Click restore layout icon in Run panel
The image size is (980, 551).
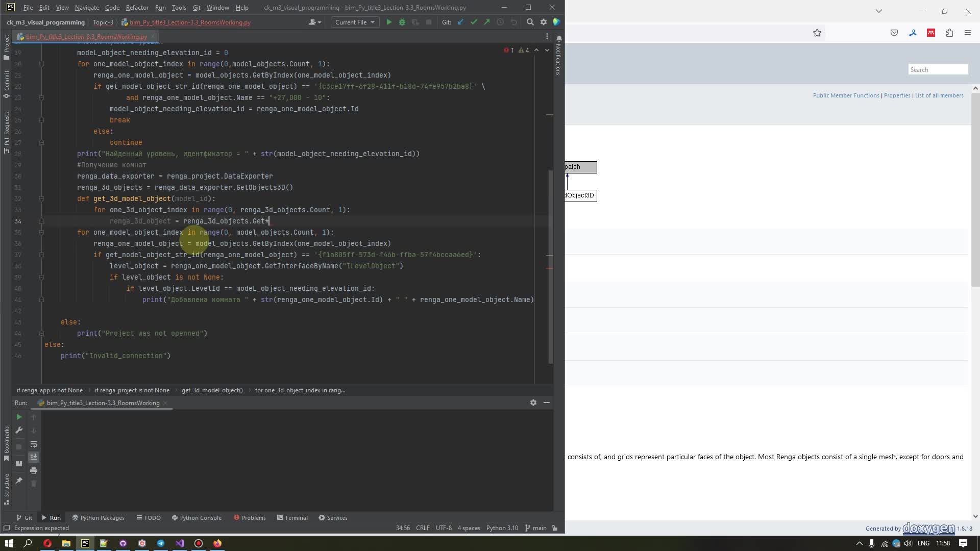point(19,464)
